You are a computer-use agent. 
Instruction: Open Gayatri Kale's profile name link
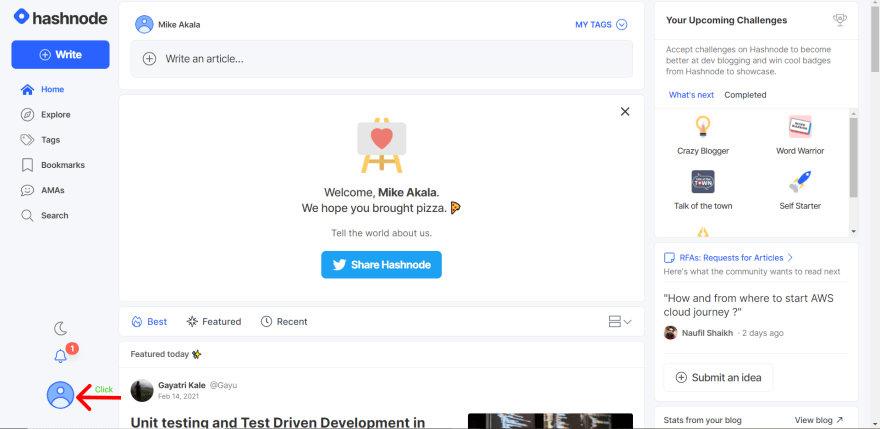click(x=181, y=385)
